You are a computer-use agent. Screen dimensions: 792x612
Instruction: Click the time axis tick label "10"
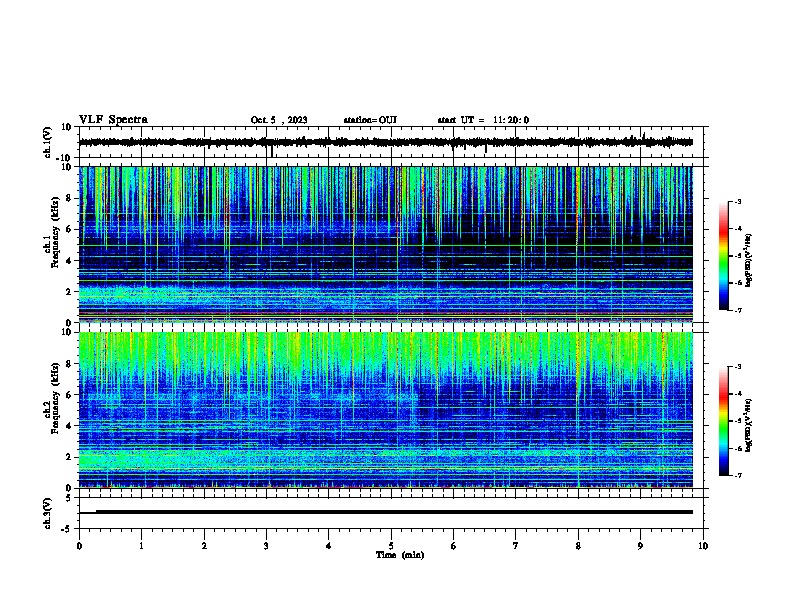click(703, 546)
